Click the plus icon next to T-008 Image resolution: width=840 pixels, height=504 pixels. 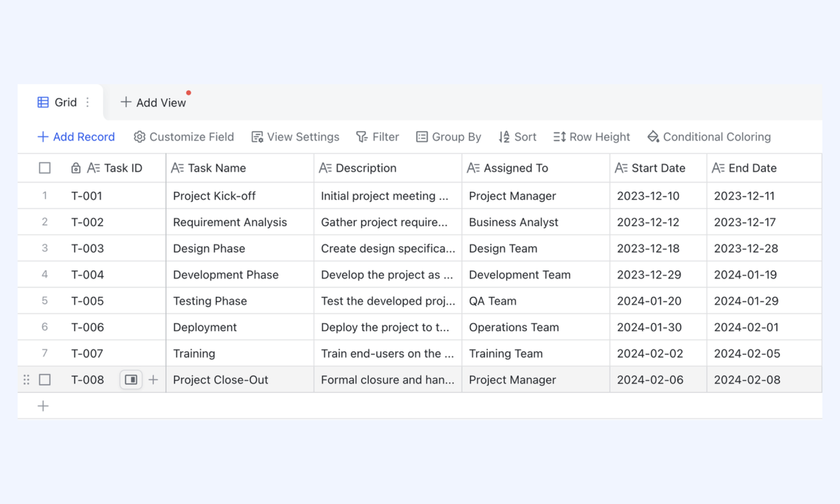[153, 380]
